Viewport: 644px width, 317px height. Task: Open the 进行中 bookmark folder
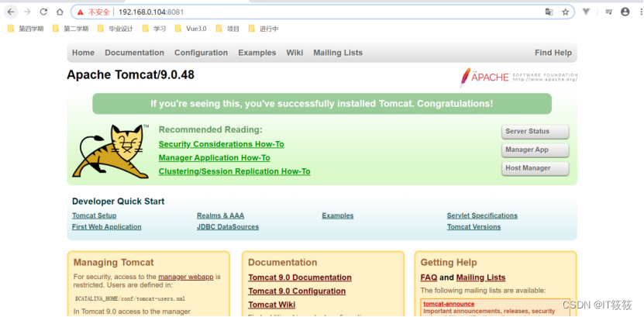click(263, 29)
